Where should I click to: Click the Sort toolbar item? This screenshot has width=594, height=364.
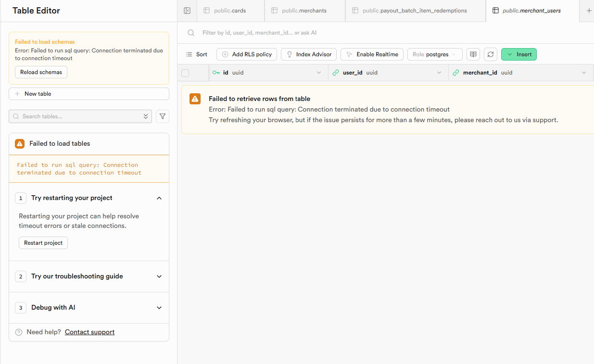point(197,54)
